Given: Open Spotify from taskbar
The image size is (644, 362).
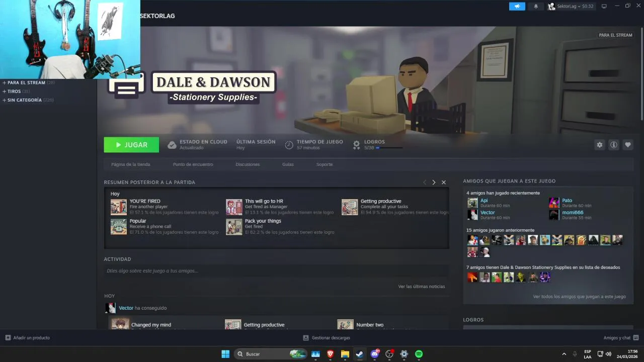Looking at the screenshot, I should 419,354.
